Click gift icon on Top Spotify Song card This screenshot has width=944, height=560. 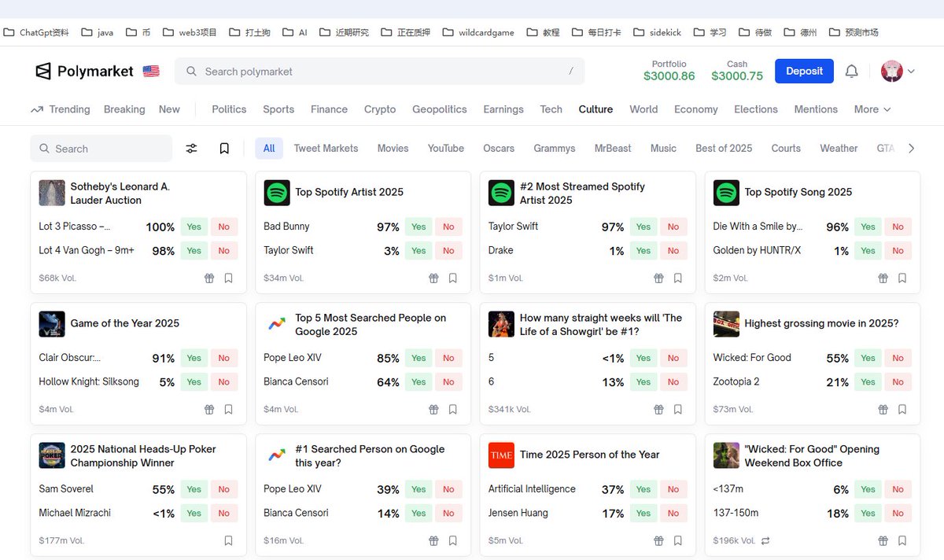click(x=883, y=278)
